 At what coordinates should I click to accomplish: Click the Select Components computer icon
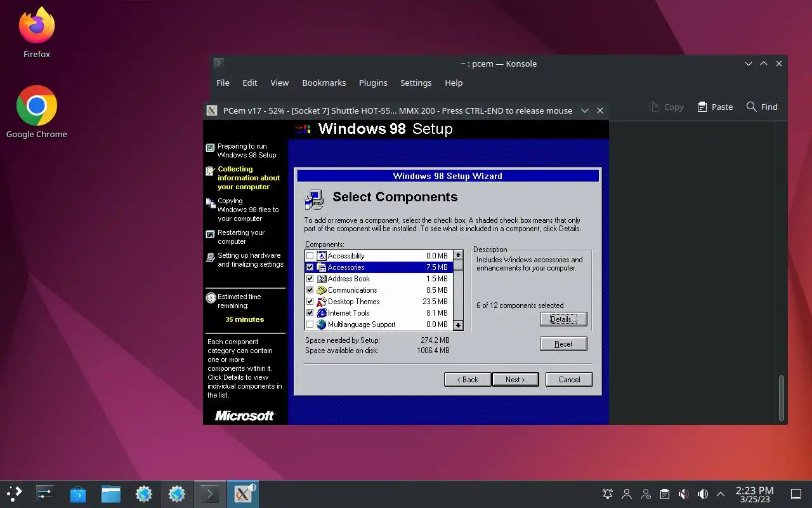(x=314, y=199)
